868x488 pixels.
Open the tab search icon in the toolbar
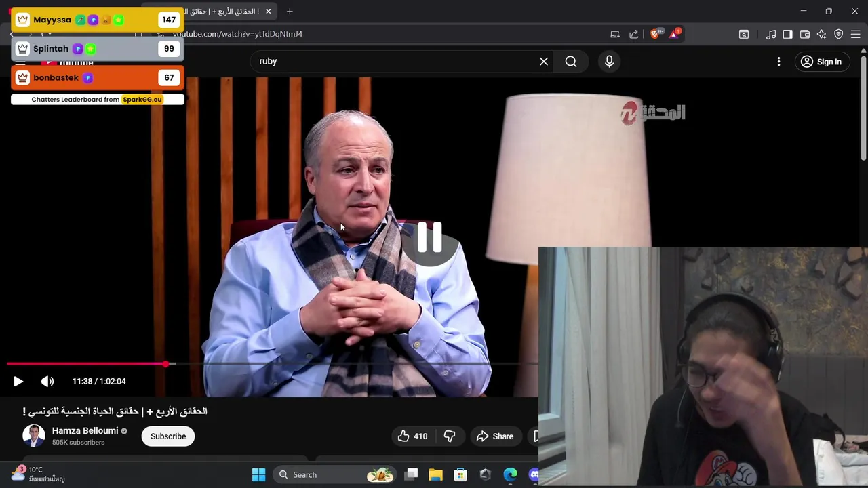[x=744, y=34]
